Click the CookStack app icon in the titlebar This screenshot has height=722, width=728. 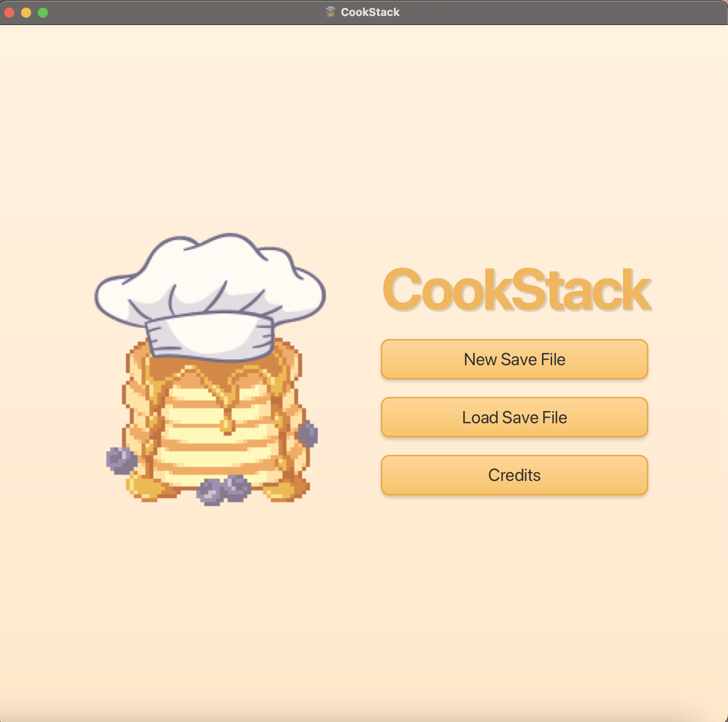pos(331,11)
